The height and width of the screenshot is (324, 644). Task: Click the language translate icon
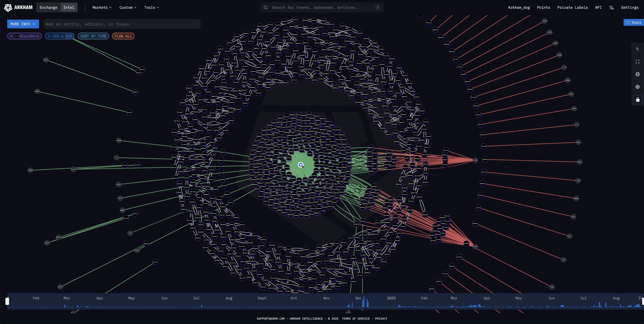[611, 8]
